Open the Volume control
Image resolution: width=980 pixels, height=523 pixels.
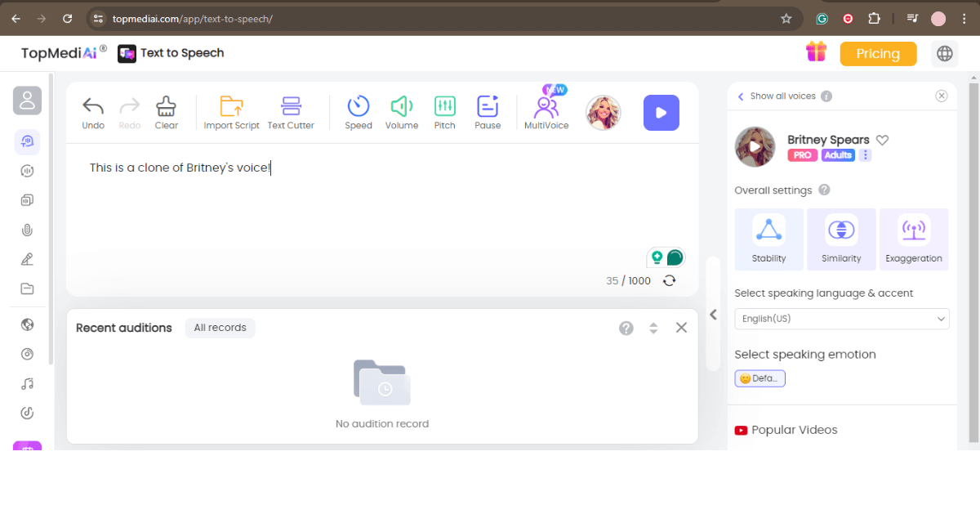[x=402, y=106]
